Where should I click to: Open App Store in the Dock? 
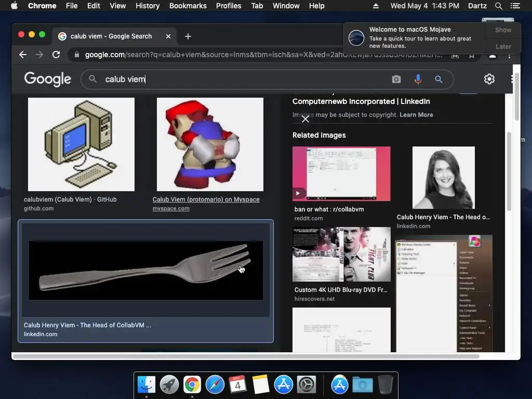[x=283, y=385]
